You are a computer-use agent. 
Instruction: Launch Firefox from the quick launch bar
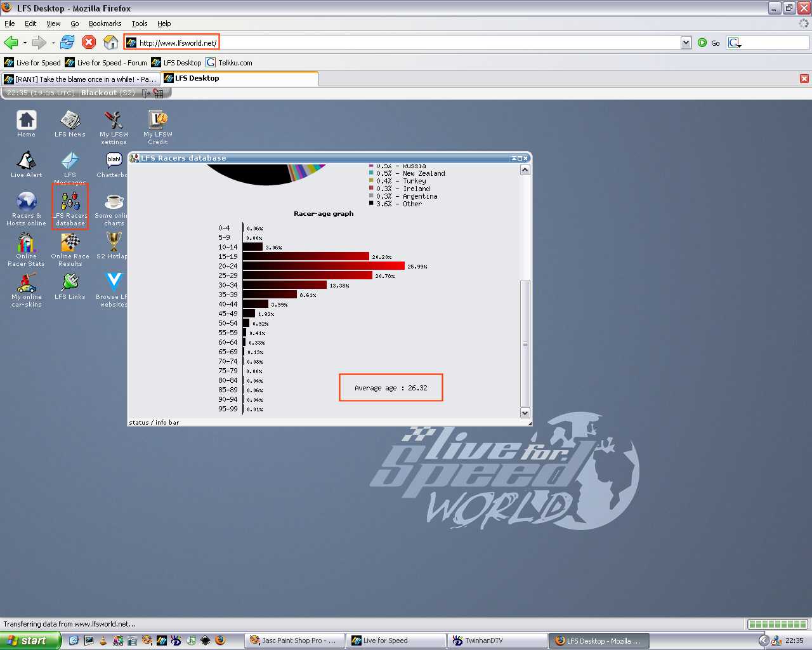pos(220,640)
